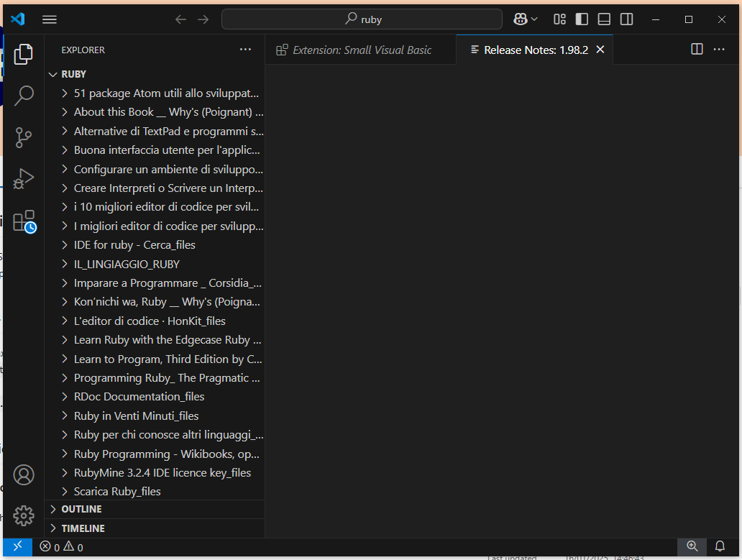Expand the TIMELINE section
The image size is (742, 560).
pos(155,528)
